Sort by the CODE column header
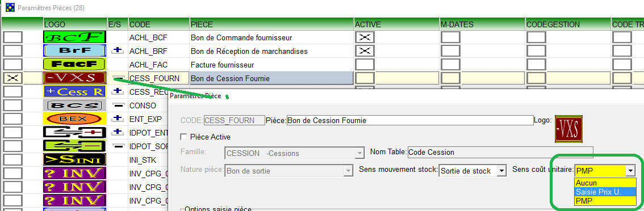The image size is (644, 211). (158, 24)
